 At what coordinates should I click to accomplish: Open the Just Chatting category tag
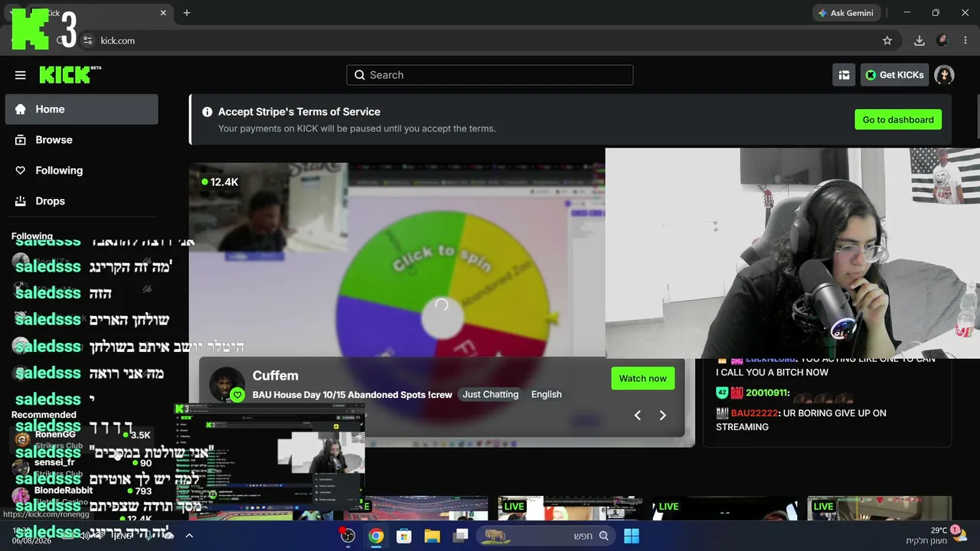pos(491,394)
